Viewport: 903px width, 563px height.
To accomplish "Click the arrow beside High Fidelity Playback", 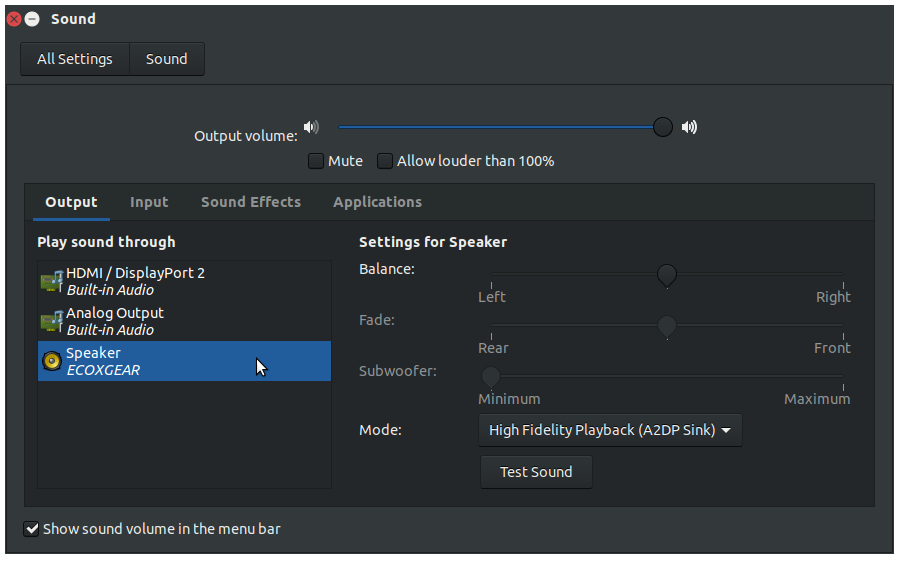I will point(726,430).
